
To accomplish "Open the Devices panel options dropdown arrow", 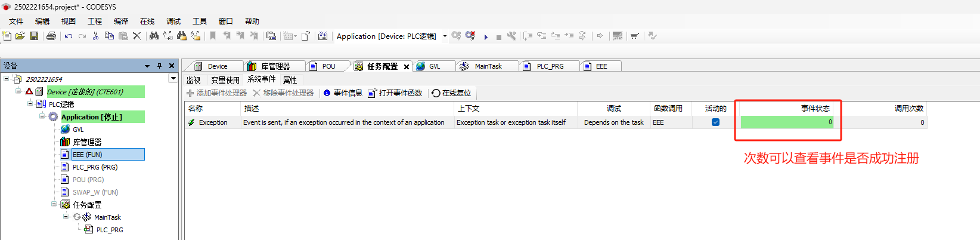I will pyautogui.click(x=147, y=66).
